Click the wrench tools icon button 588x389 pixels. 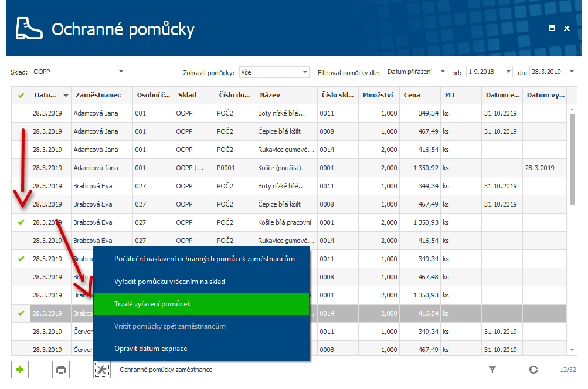(101, 370)
